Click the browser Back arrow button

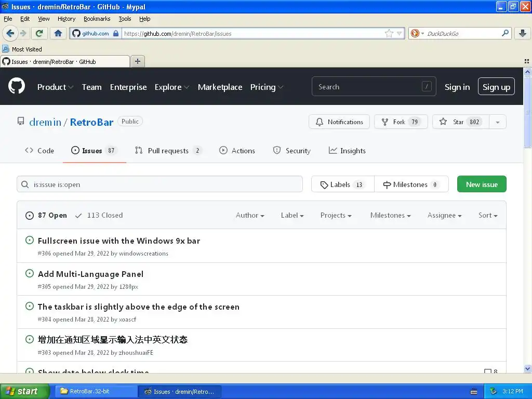click(x=10, y=33)
